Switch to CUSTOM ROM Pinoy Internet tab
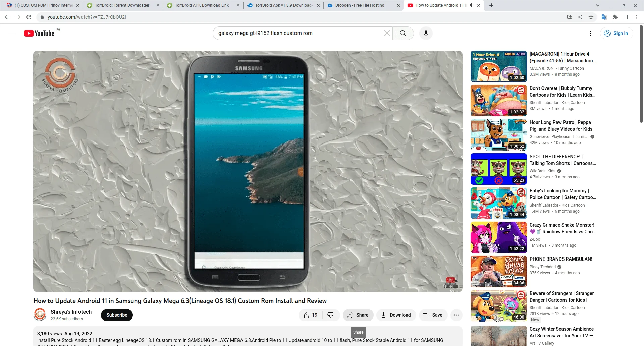Image resolution: width=644 pixels, height=346 pixels. click(x=44, y=5)
